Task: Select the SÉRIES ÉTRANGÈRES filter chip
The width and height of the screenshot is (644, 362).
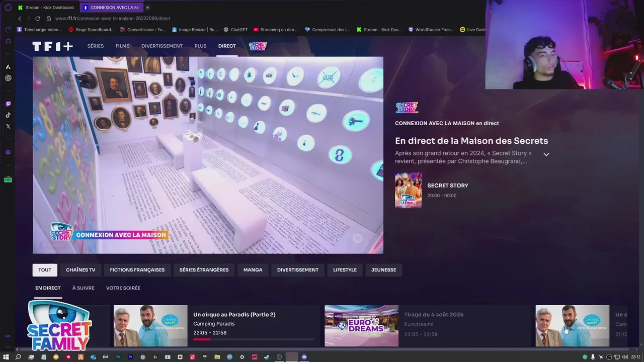Action: coord(204,270)
